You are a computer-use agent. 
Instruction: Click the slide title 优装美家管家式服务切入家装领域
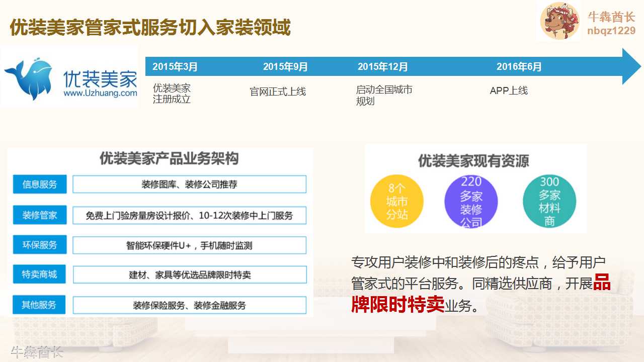click(x=150, y=27)
